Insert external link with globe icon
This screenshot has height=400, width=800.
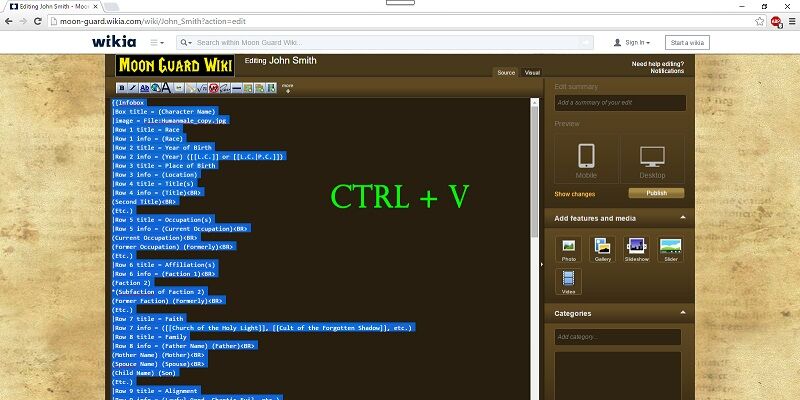(156, 88)
